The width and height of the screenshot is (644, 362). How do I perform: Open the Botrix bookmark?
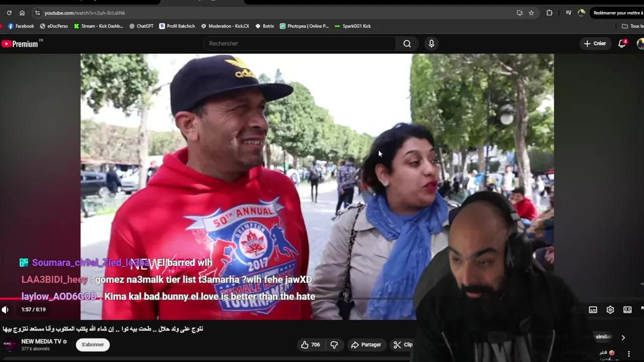pos(265,26)
